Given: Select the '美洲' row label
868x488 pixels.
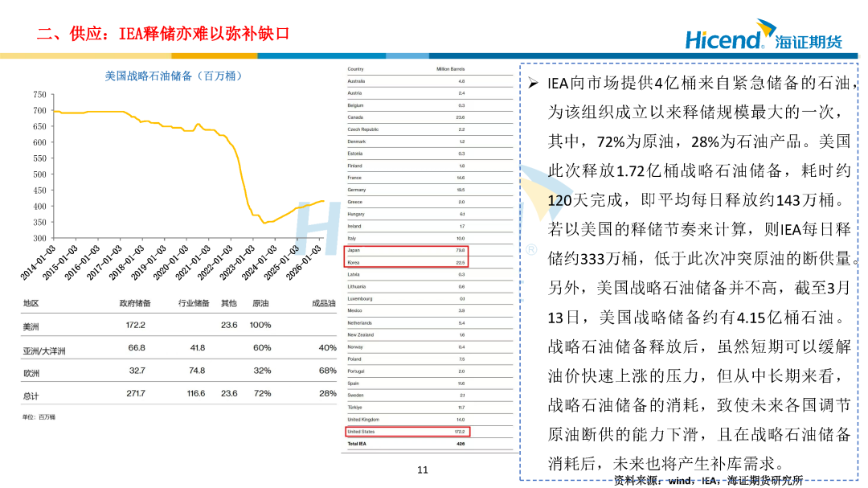Looking at the screenshot, I should pos(31,327).
